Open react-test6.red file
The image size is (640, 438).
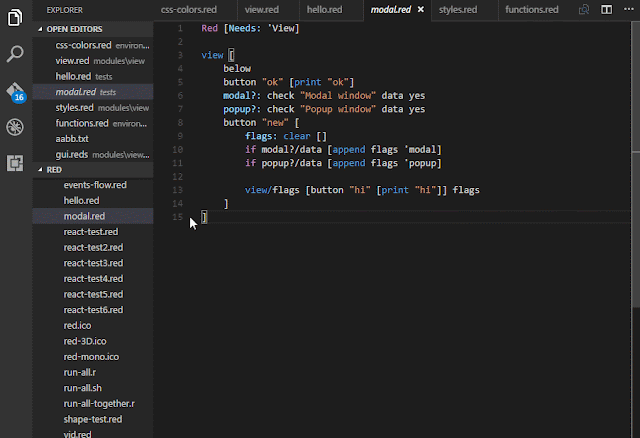pyautogui.click(x=93, y=310)
